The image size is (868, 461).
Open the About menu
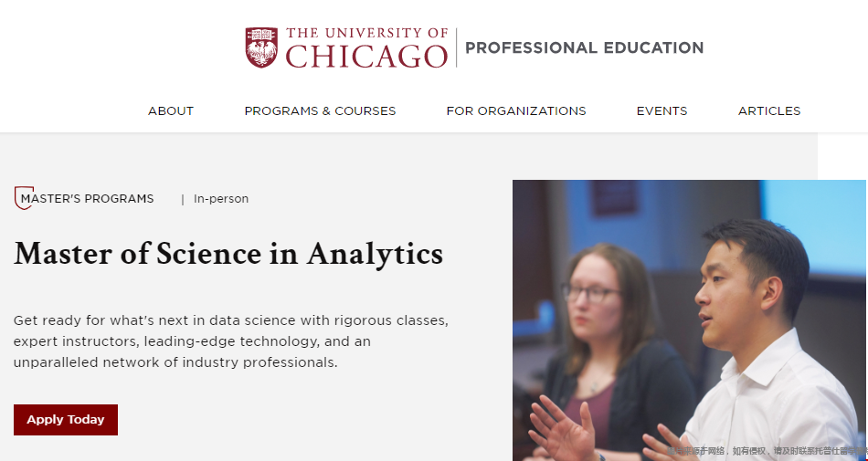point(171,111)
